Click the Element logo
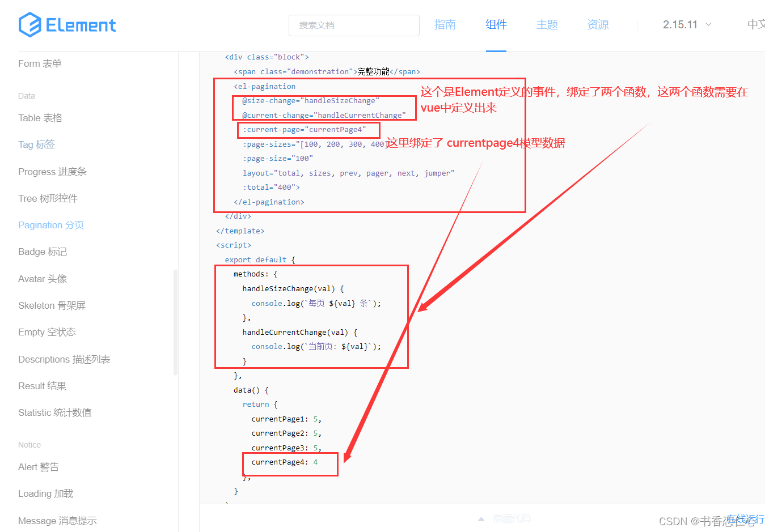 click(x=67, y=25)
